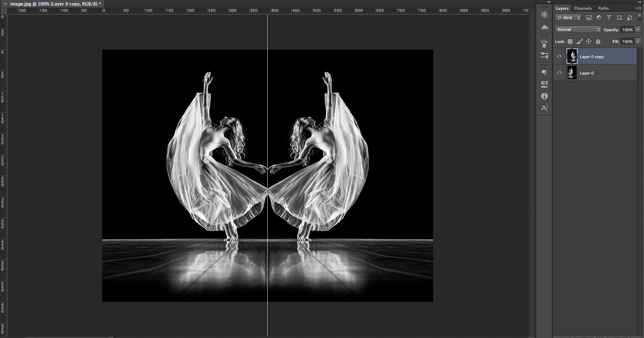Hide the Layer 0 copy layer
Viewport: 644px width, 338px height.
click(559, 56)
